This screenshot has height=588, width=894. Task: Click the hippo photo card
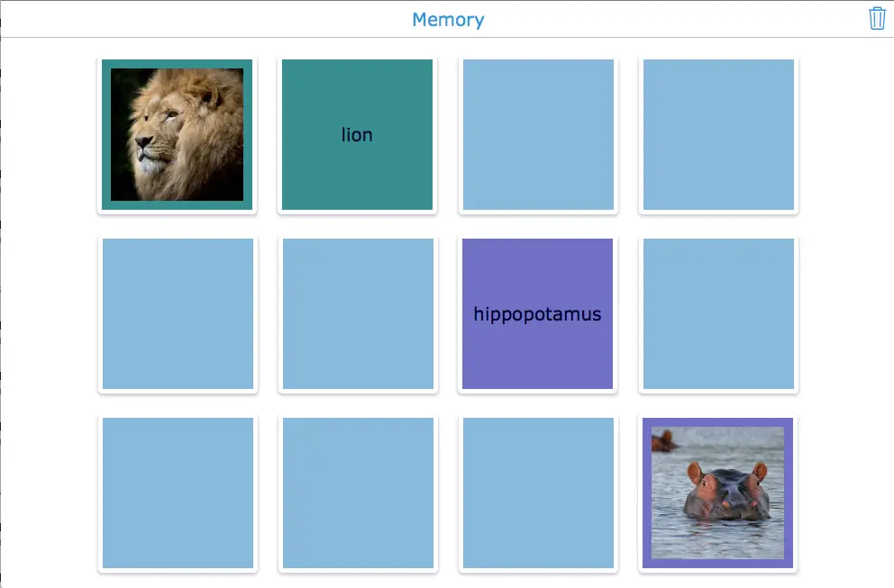(x=718, y=493)
